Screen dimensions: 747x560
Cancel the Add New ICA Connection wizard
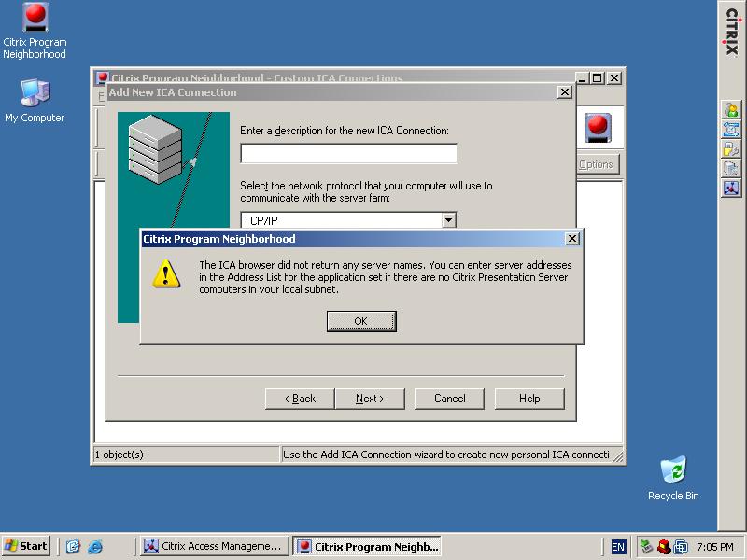449,399
